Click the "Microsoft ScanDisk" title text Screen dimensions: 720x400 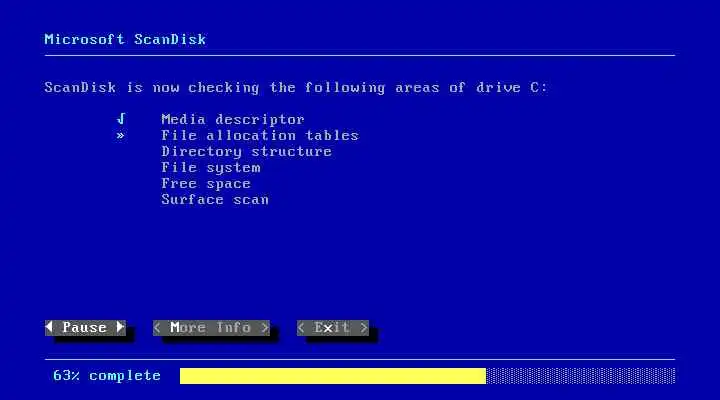[125, 39]
